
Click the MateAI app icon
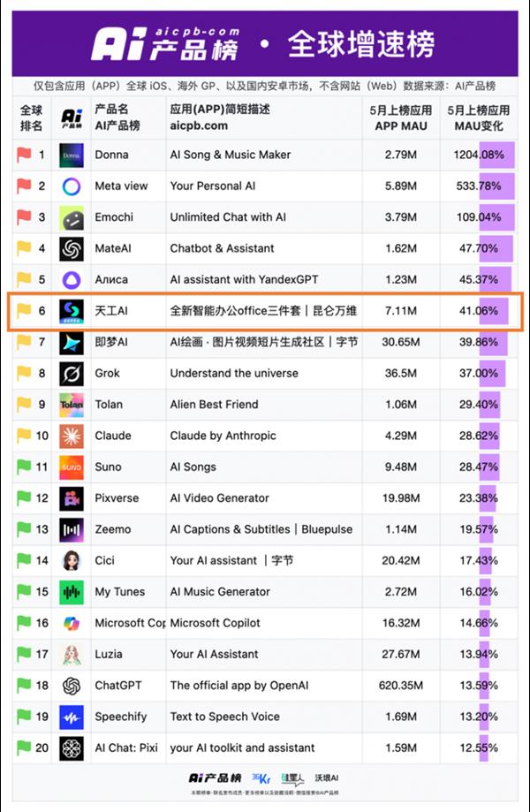[x=72, y=249]
